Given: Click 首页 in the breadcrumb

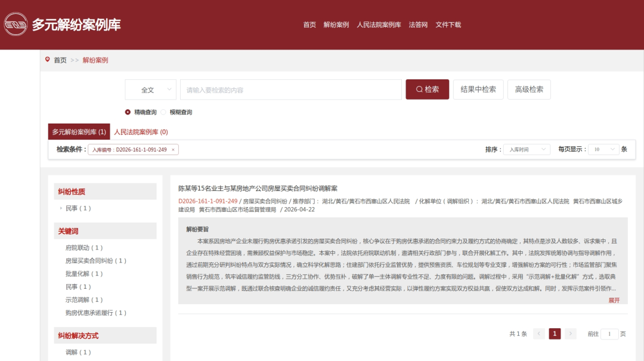Looking at the screenshot, I should tap(60, 60).
